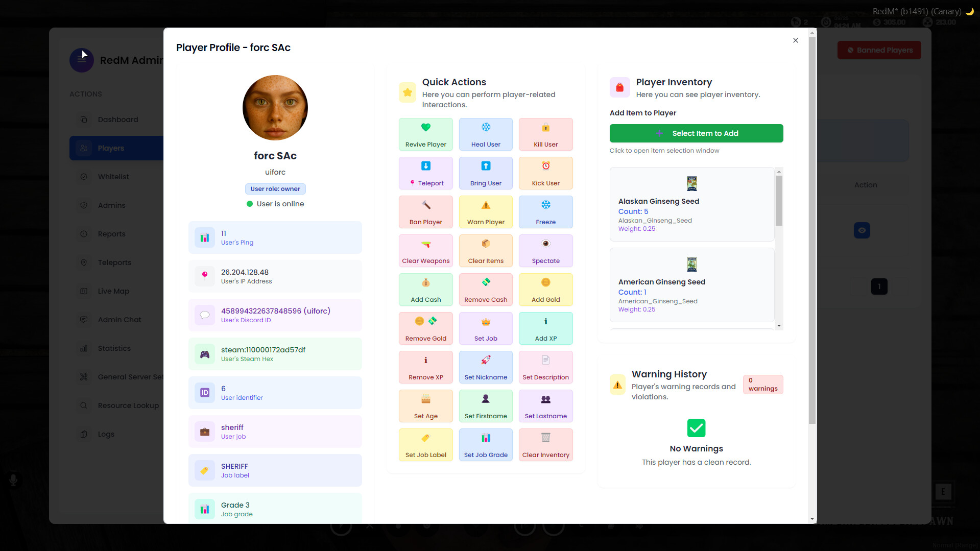Click the Set Nickname rocket icon
Image resolution: width=980 pixels, height=551 pixels.
(x=486, y=360)
